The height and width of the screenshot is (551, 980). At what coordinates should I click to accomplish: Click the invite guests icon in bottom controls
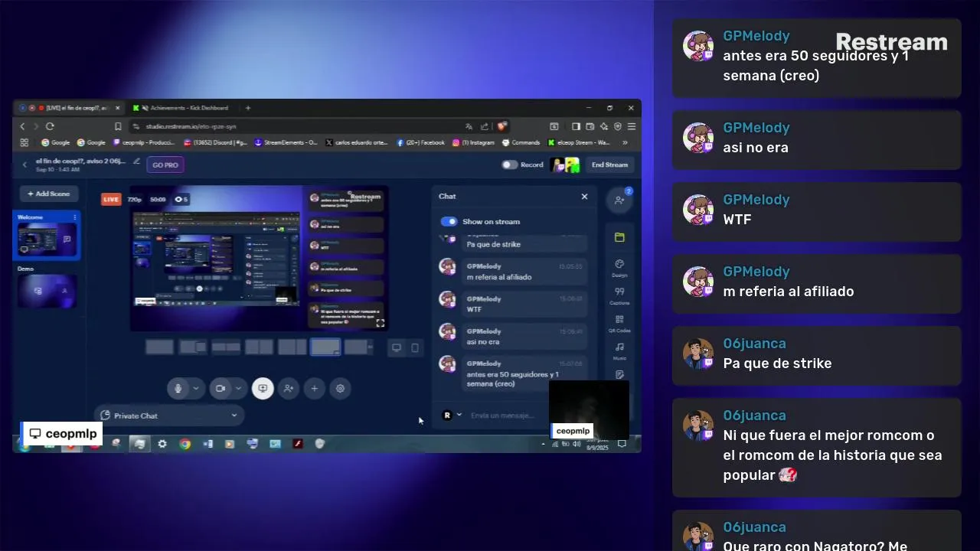click(289, 389)
